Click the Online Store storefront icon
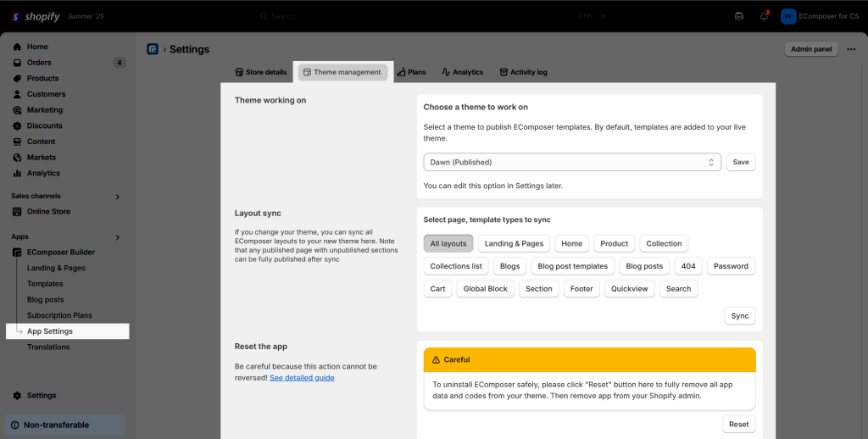Viewport: 868px width, 439px height. [17, 212]
